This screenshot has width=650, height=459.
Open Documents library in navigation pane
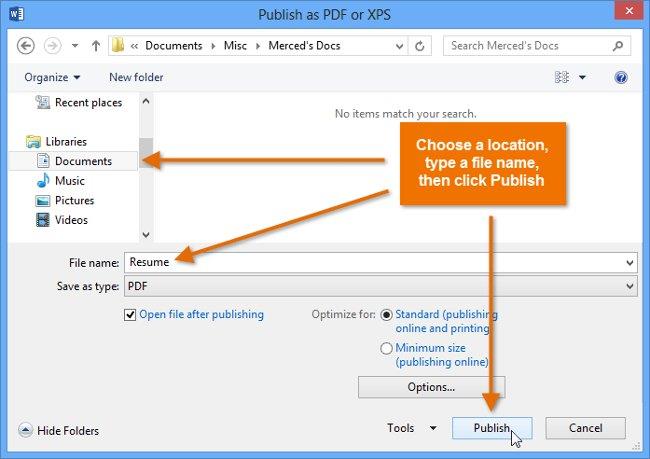74,161
